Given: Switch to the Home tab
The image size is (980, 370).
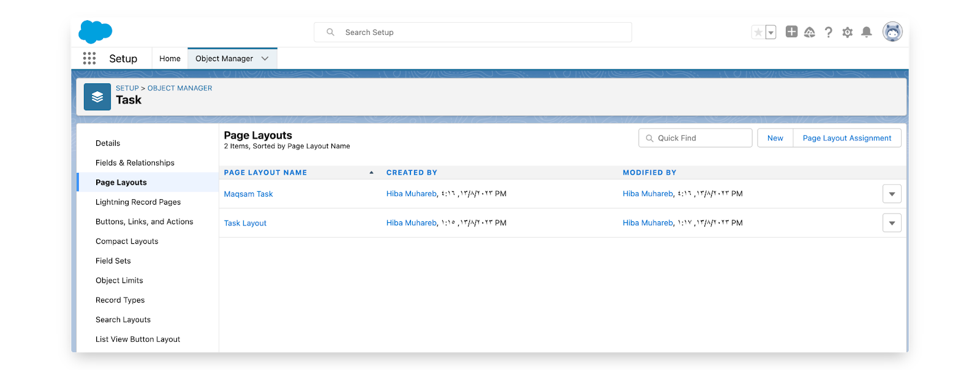Looking at the screenshot, I should (x=170, y=59).
